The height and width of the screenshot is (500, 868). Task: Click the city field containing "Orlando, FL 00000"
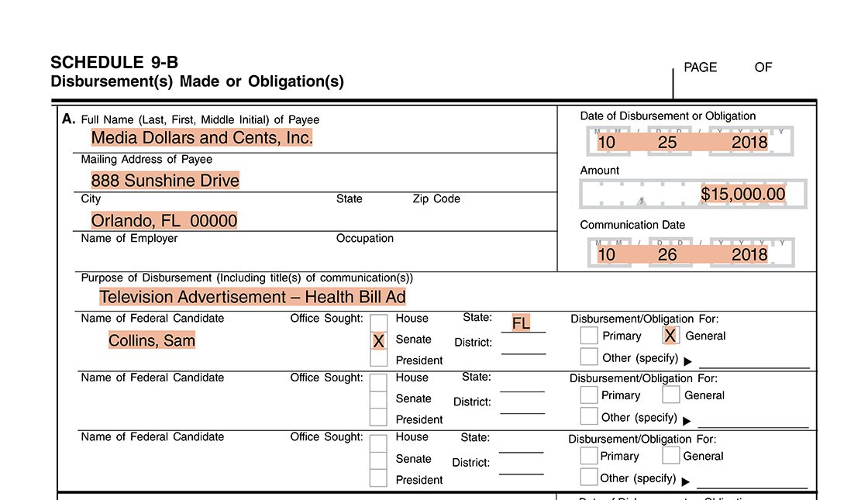[x=164, y=221]
